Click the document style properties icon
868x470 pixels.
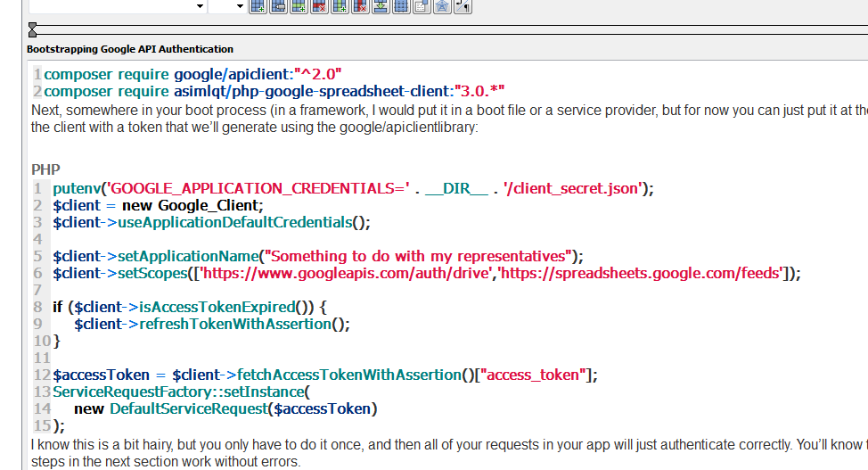[421, 6]
